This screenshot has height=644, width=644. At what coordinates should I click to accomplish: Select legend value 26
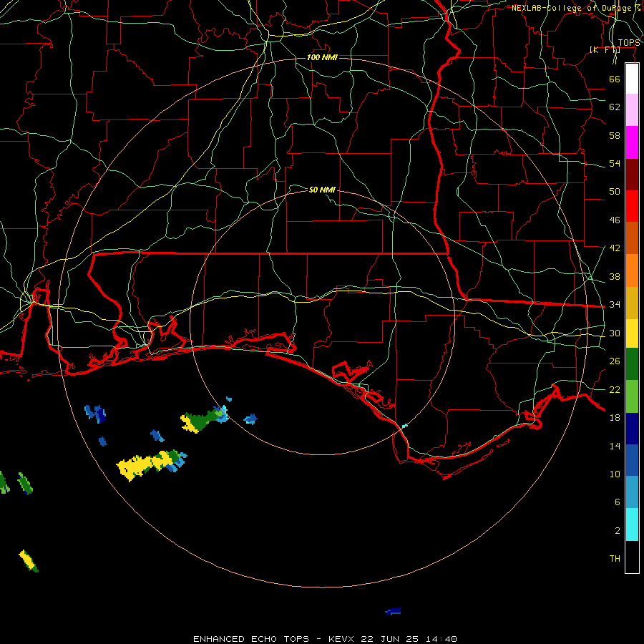pos(615,361)
